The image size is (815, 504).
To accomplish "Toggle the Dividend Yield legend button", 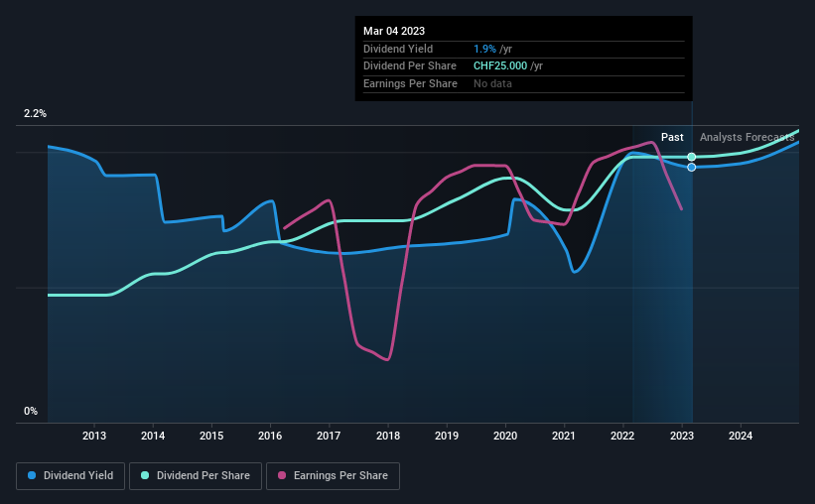I will (70, 476).
